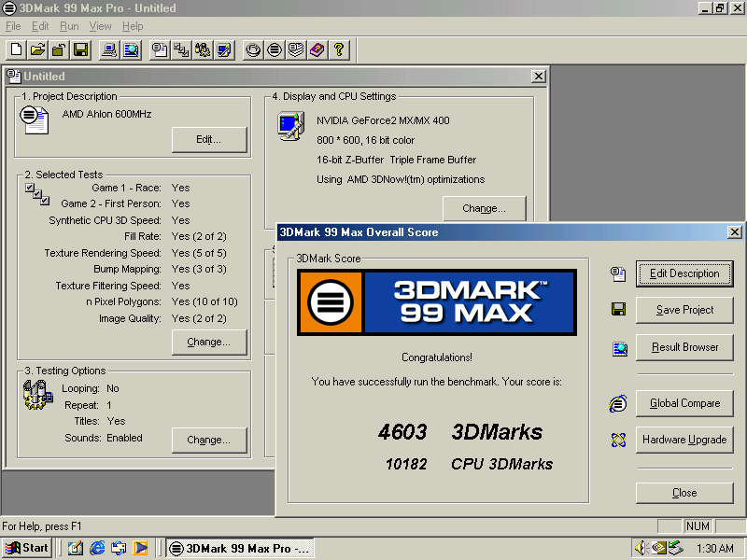Click the blue-yellow icon beside Hardware Upgrade
Image resolution: width=747 pixels, height=560 pixels.
coord(618,440)
